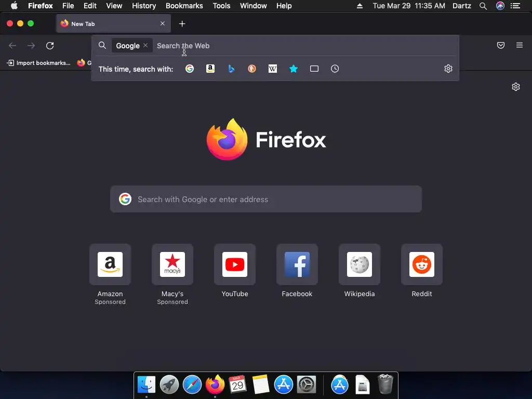Open a new tab with plus button
Image resolution: width=532 pixels, height=399 pixels.
coord(182,24)
